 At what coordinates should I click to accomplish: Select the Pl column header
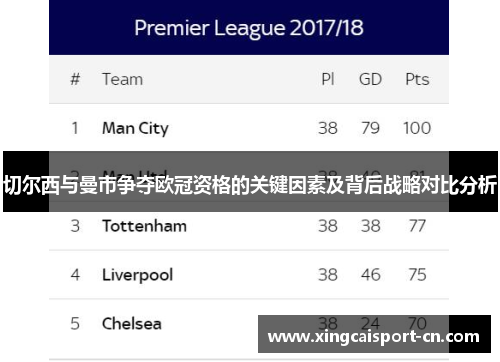click(328, 79)
